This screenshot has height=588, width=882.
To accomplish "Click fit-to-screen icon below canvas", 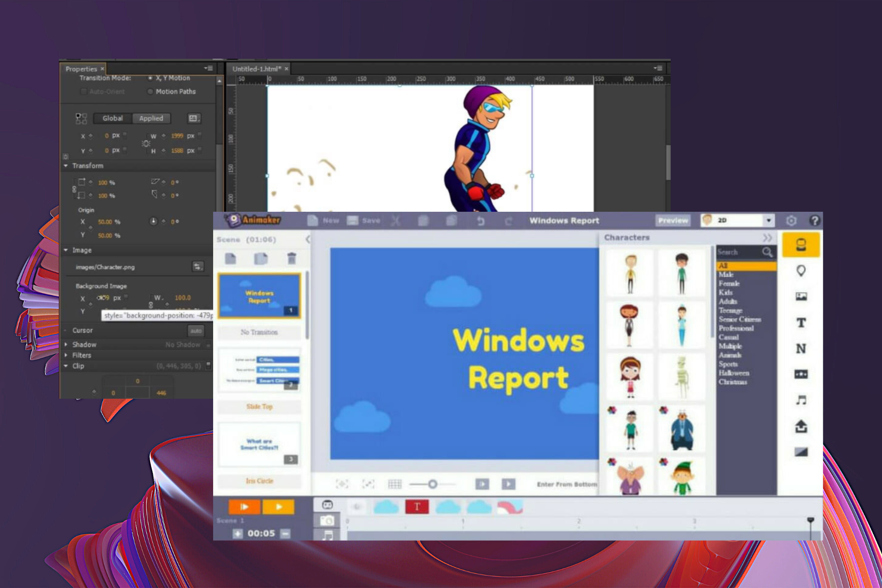I will 342,484.
